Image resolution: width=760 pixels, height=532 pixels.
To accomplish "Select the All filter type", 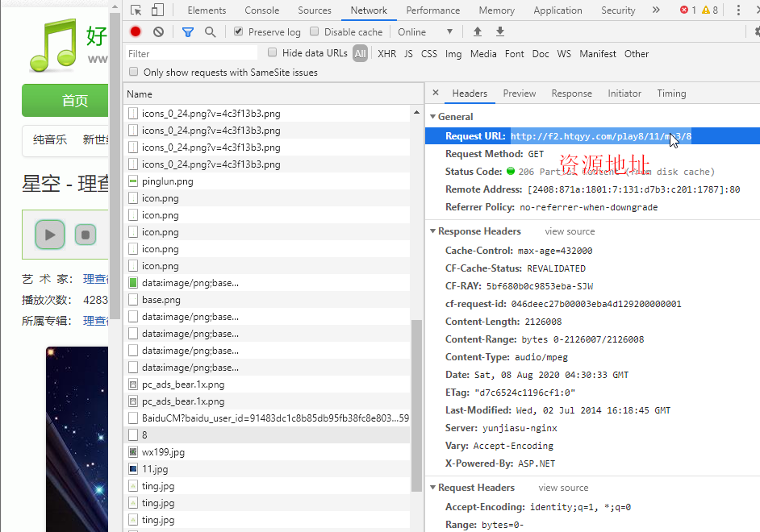I will pos(360,54).
